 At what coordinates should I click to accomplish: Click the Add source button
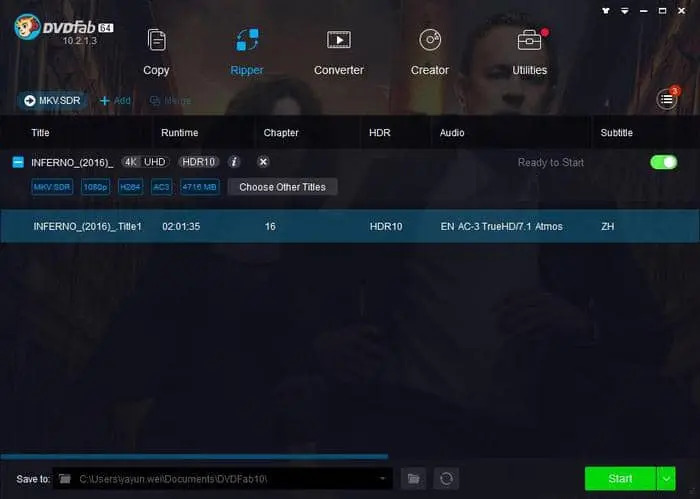[x=116, y=101]
